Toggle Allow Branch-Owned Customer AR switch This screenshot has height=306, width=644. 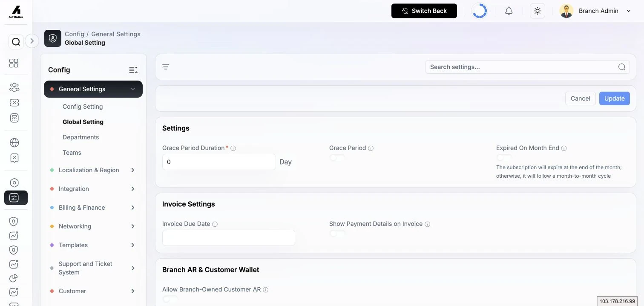[170, 299]
